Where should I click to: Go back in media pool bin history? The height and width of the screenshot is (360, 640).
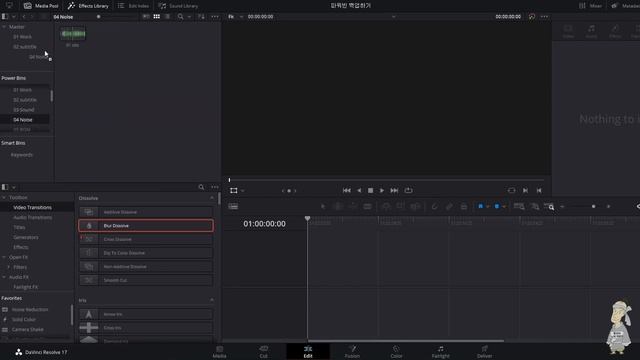click(24, 17)
